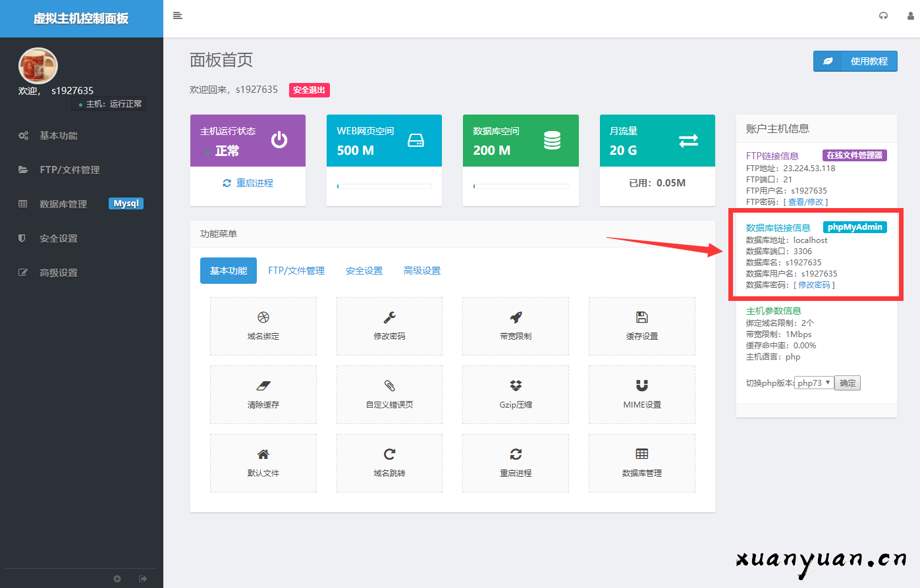
Task: Open the Gzip压缩 tile
Action: tap(516, 394)
